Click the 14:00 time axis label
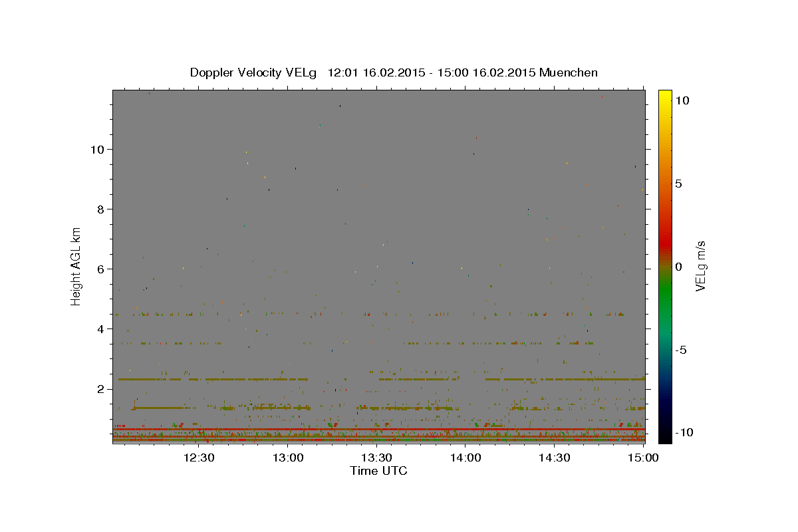 pyautogui.click(x=465, y=458)
